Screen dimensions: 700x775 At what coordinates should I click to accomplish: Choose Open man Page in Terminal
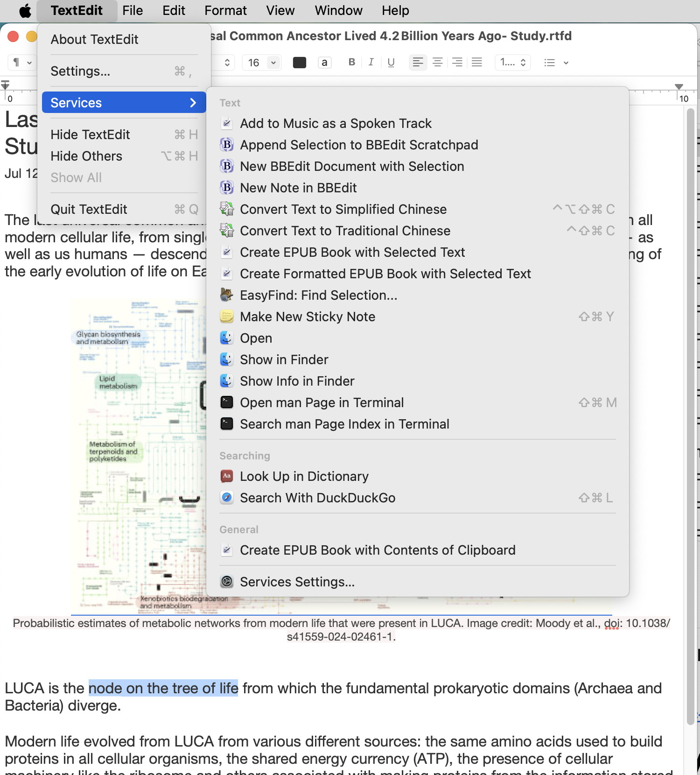(x=418, y=402)
